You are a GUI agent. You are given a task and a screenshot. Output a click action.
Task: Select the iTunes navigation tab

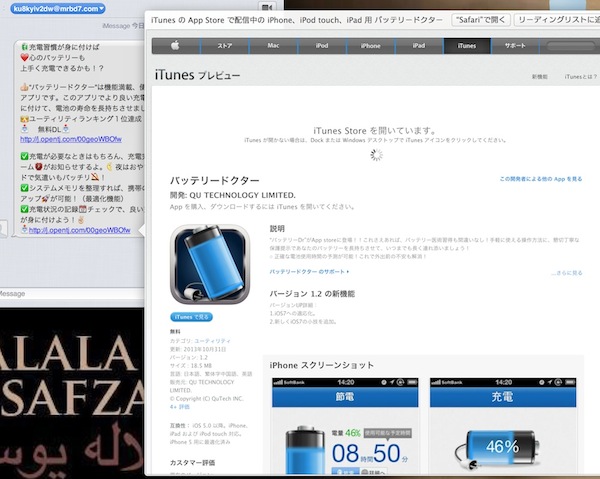[467, 46]
